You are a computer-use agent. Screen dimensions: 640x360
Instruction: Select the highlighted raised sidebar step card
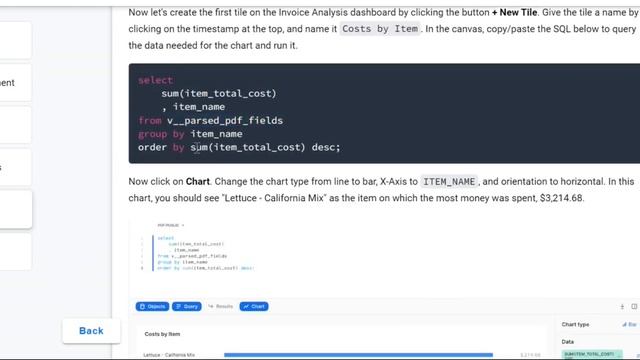pyautogui.click(x=16, y=209)
